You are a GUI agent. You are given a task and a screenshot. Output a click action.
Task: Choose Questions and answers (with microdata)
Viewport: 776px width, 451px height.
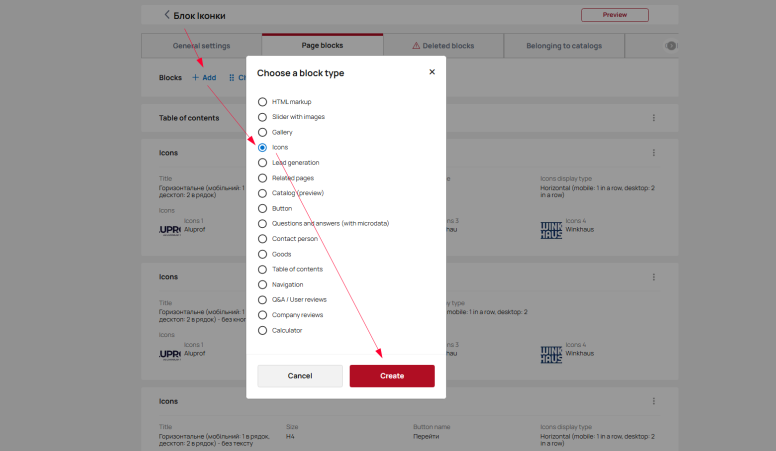coord(262,224)
